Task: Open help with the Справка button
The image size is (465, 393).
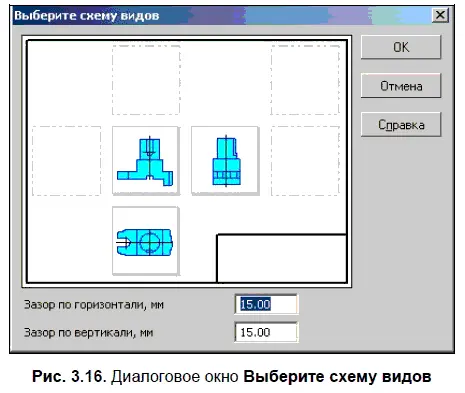Action: click(x=401, y=125)
